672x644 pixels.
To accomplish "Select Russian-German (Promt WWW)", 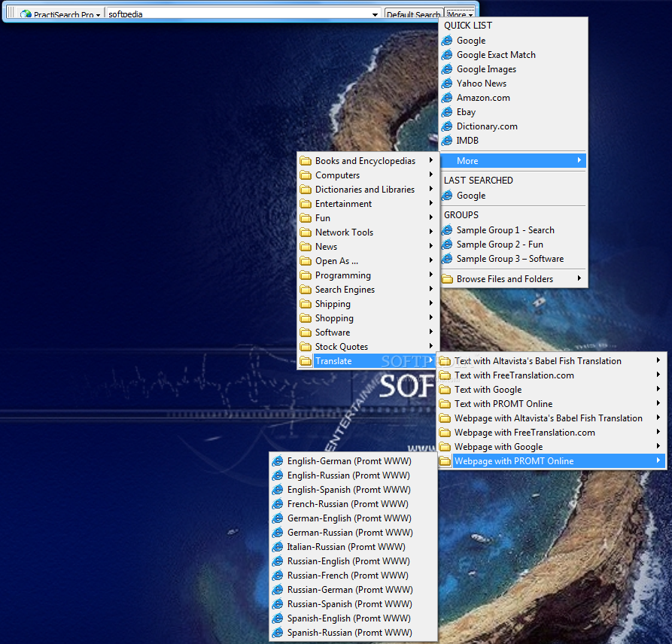I will click(353, 590).
